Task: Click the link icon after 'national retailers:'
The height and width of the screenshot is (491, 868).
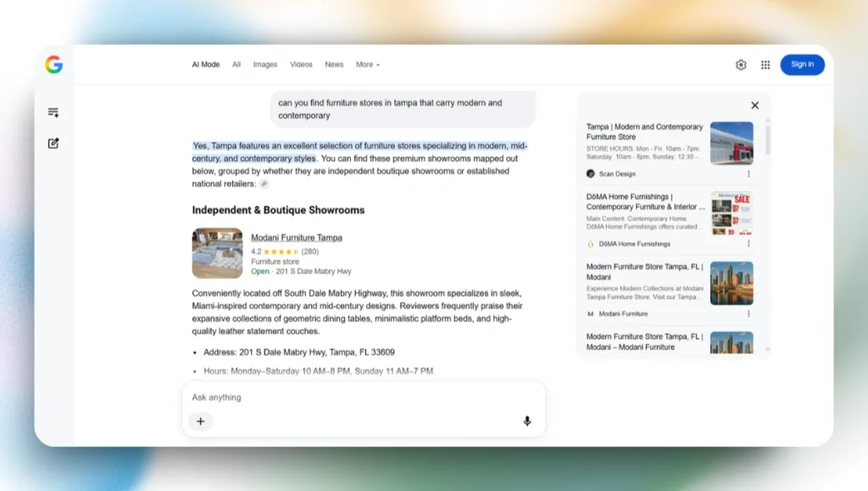Action: pyautogui.click(x=264, y=184)
